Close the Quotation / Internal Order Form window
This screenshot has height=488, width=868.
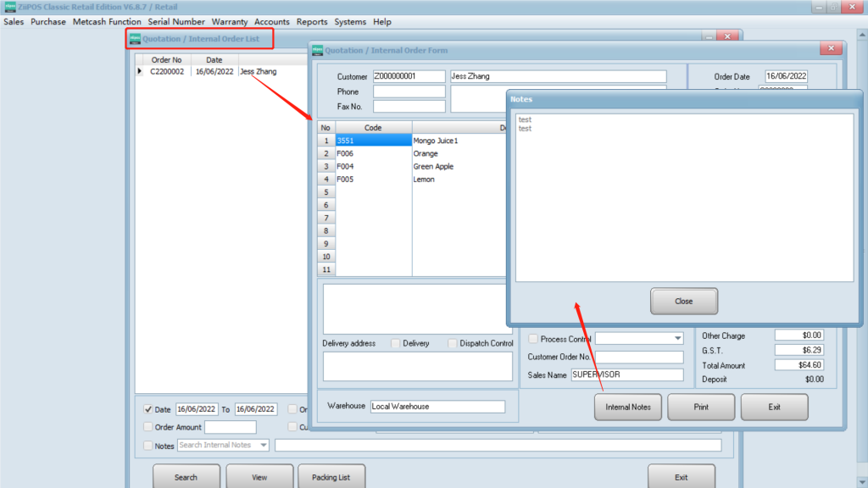tap(832, 49)
